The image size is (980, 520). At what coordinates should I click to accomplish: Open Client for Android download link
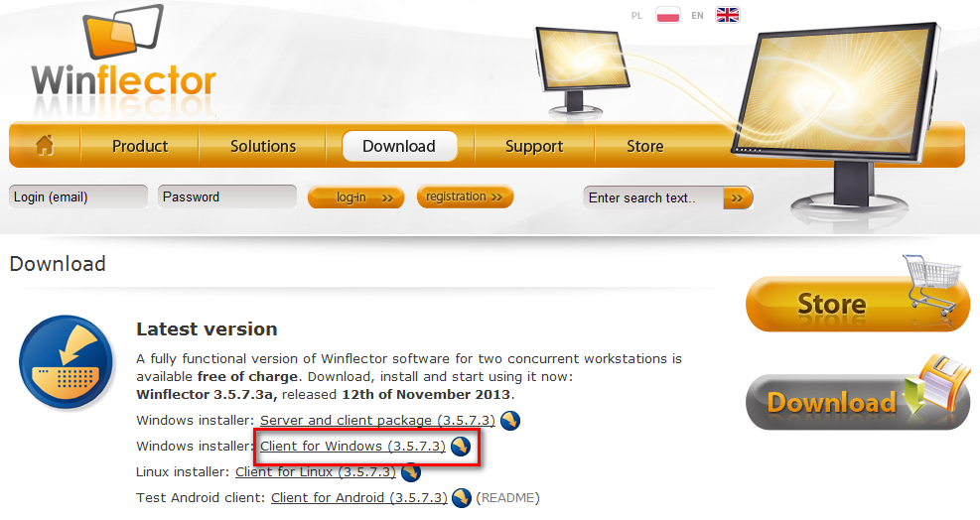point(359,498)
